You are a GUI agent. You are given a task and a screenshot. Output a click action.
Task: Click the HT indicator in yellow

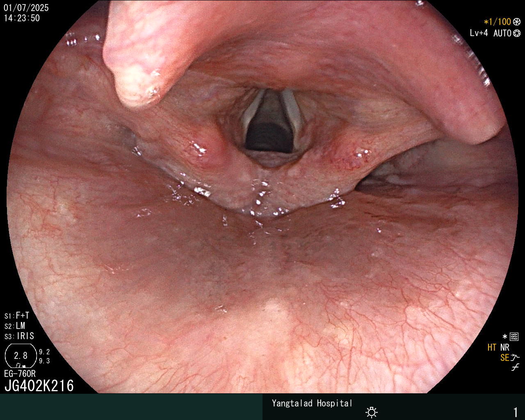492,347
